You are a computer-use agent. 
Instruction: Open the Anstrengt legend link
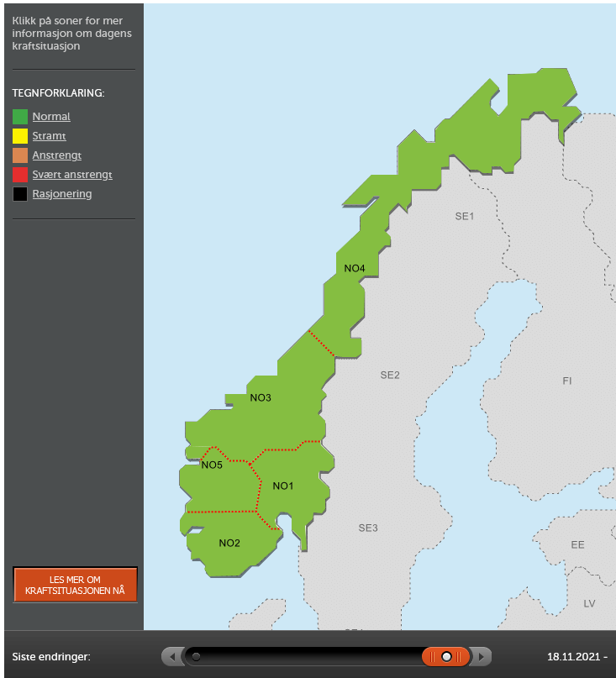click(x=56, y=155)
